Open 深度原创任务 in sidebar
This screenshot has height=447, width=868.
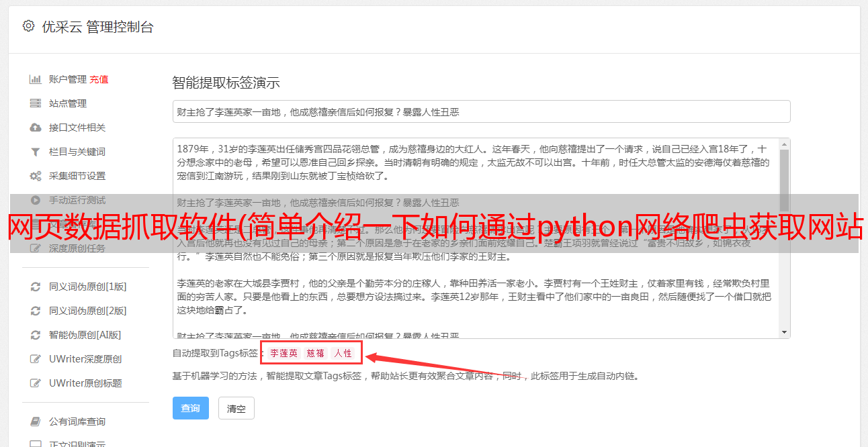pyautogui.click(x=77, y=248)
